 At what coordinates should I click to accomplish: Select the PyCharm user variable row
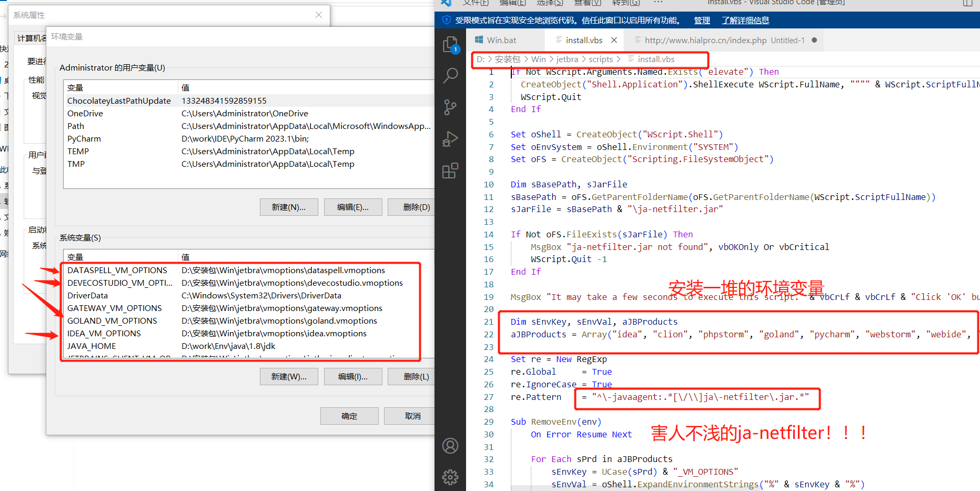(84, 139)
